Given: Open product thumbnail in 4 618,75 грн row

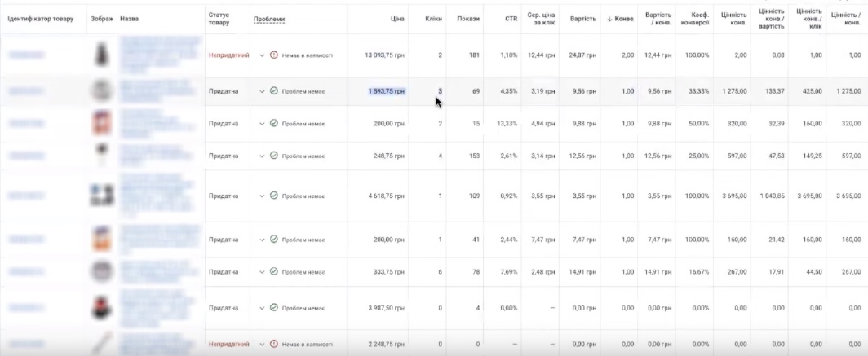Looking at the screenshot, I should 101,196.
